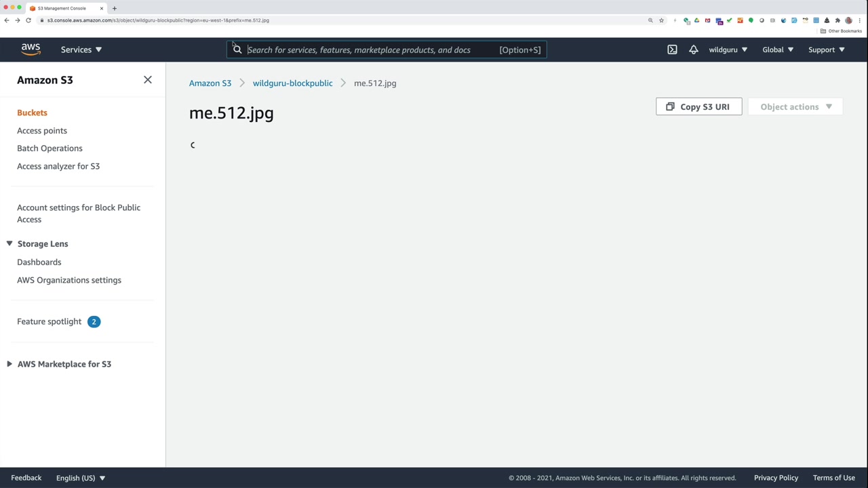Open Access analyzer for S3

point(58,166)
